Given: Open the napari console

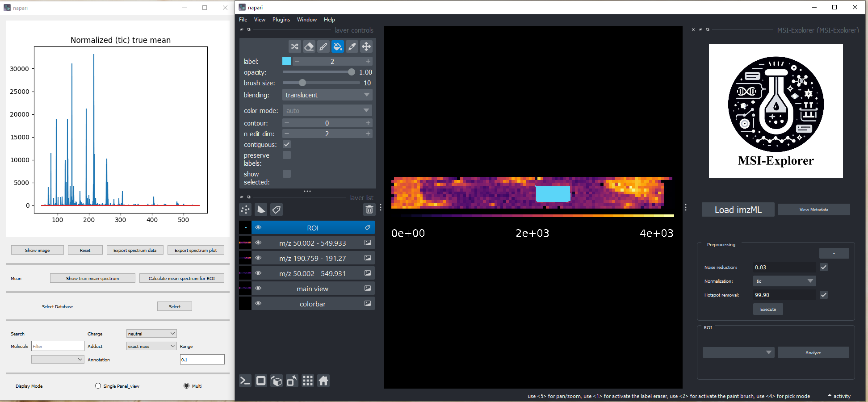Looking at the screenshot, I should tap(245, 381).
